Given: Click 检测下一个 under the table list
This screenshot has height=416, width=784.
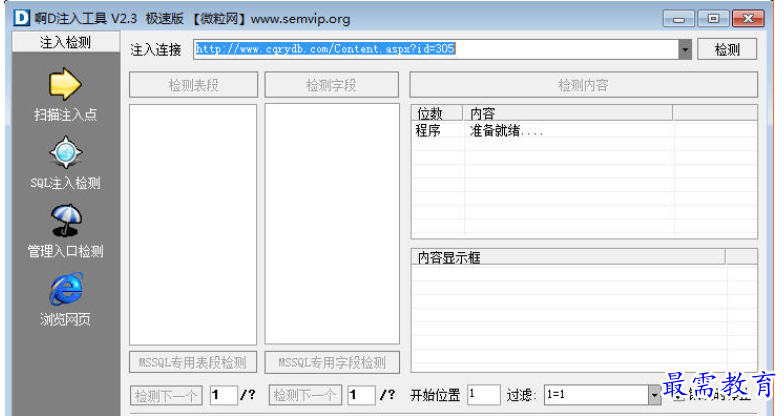Looking at the screenshot, I should (x=166, y=396).
